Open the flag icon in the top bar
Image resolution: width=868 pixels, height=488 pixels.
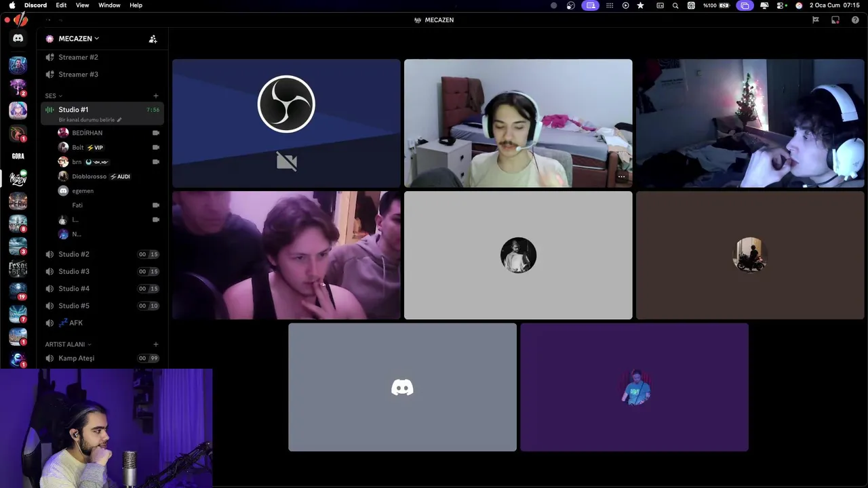[816, 20]
